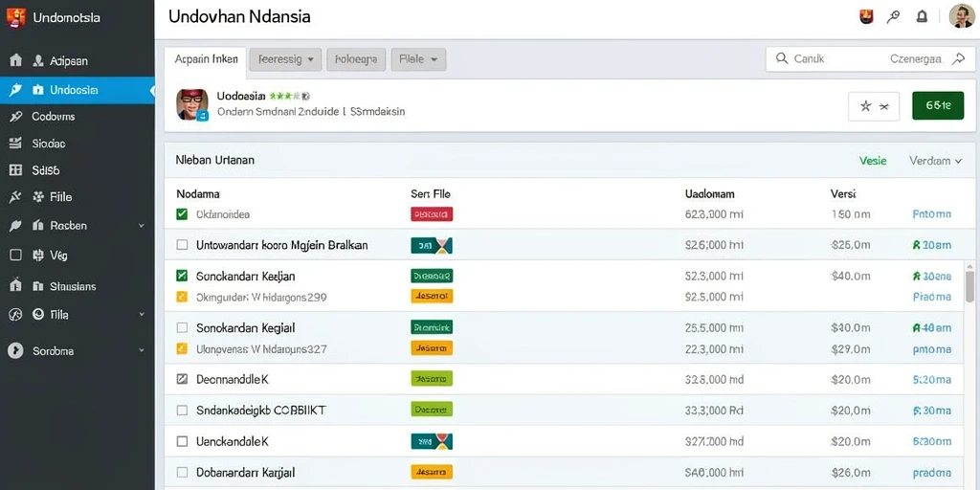980x490 pixels.
Task: Click the green 6ߋ1e button
Action: 938,105
